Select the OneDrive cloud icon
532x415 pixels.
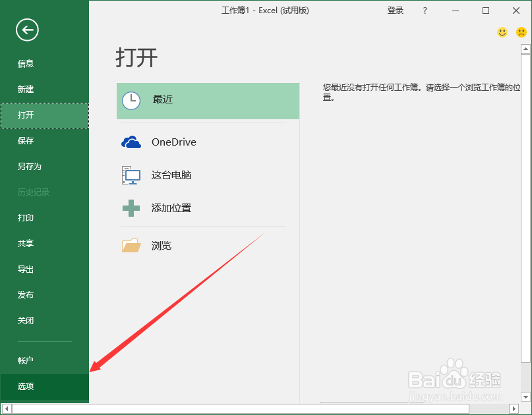(133, 141)
